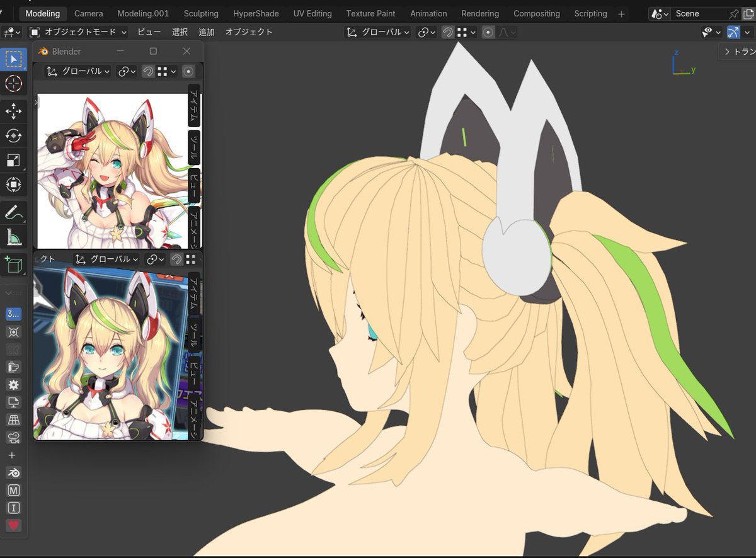The width and height of the screenshot is (756, 558).
Task: Select the Add Cube tool
Action: click(14, 265)
